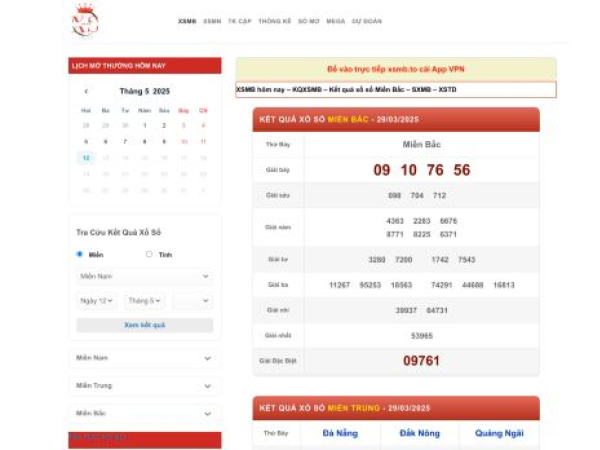The height and width of the screenshot is (450, 600).
Task: Click the 'Quảng Ngãi' province link
Action: 498,433
